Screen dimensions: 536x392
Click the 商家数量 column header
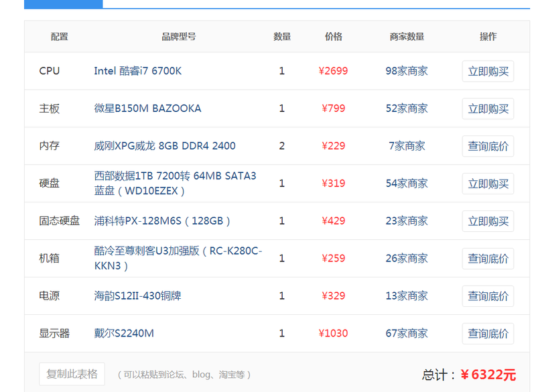[407, 37]
